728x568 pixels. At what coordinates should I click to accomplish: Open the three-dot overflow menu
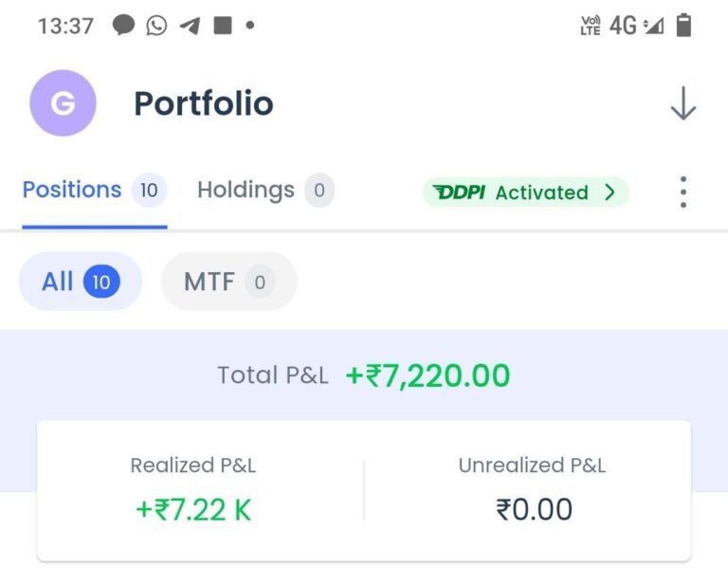coord(682,192)
